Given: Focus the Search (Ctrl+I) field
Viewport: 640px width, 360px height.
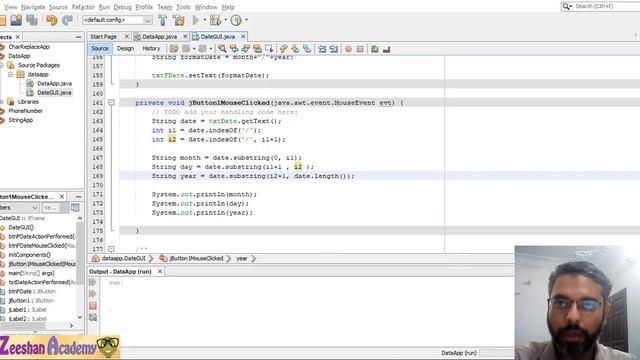Looking at the screenshot, I should tap(603, 6).
